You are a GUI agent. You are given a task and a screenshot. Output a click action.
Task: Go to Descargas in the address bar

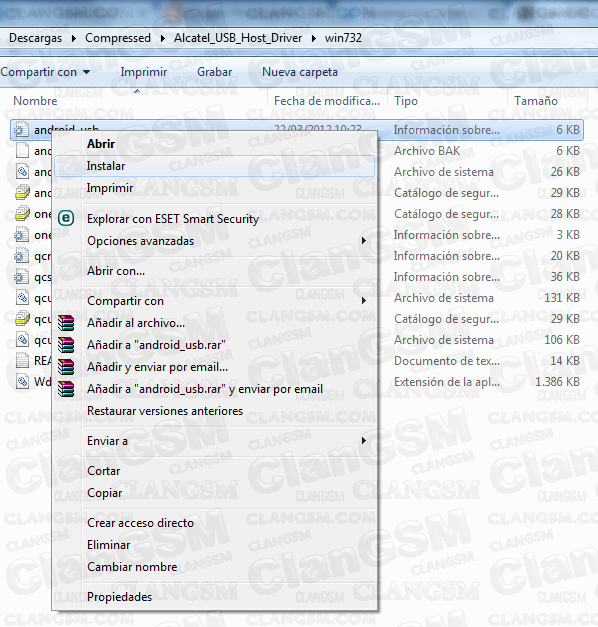pos(35,38)
